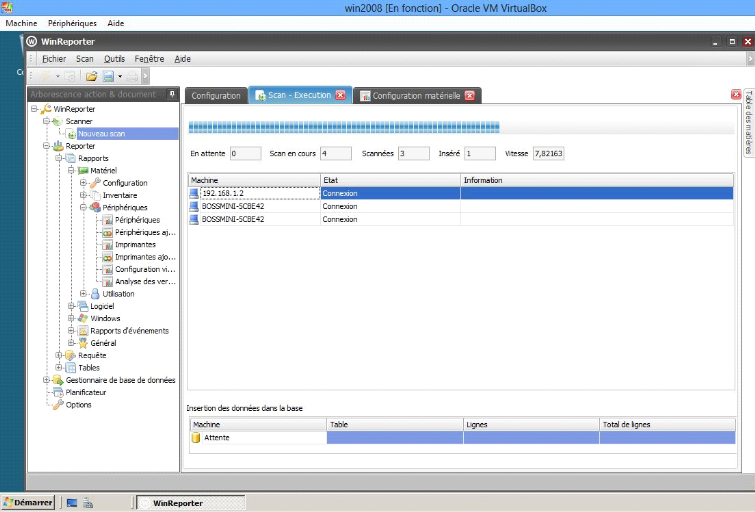
Task: Select the 192.168.1.2 machine row
Action: 461,193
